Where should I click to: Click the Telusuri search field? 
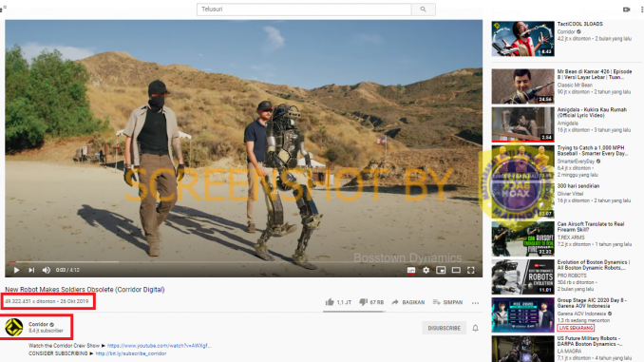coord(304,10)
